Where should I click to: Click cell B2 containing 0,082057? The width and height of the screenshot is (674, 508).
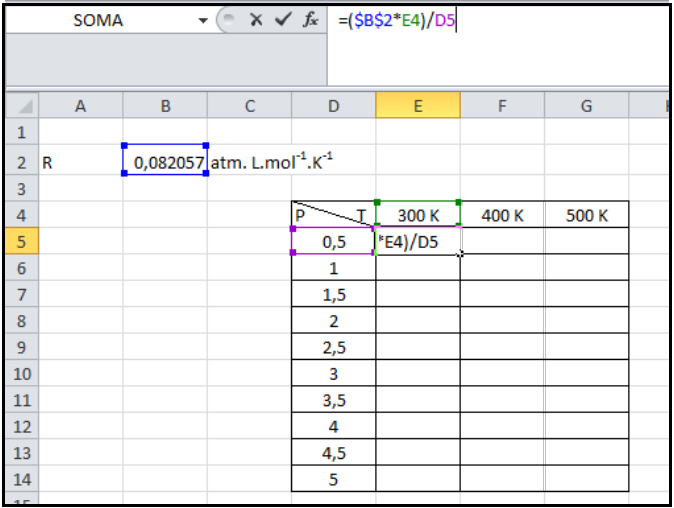pyautogui.click(x=165, y=160)
